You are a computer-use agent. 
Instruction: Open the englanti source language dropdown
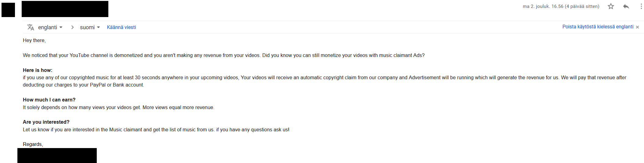click(50, 27)
